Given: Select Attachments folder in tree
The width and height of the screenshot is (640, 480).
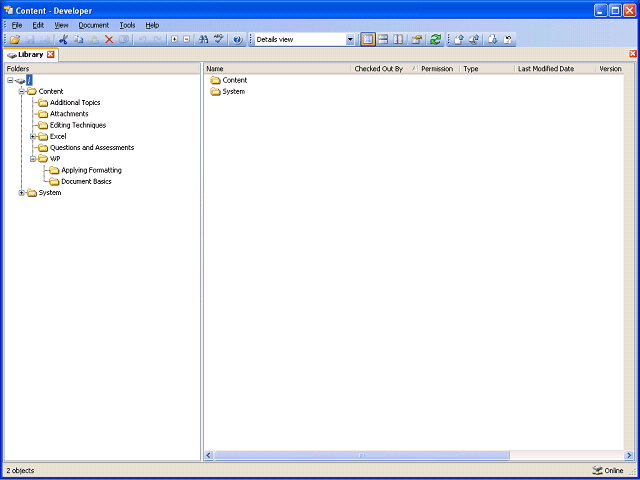Looking at the screenshot, I should (x=69, y=114).
